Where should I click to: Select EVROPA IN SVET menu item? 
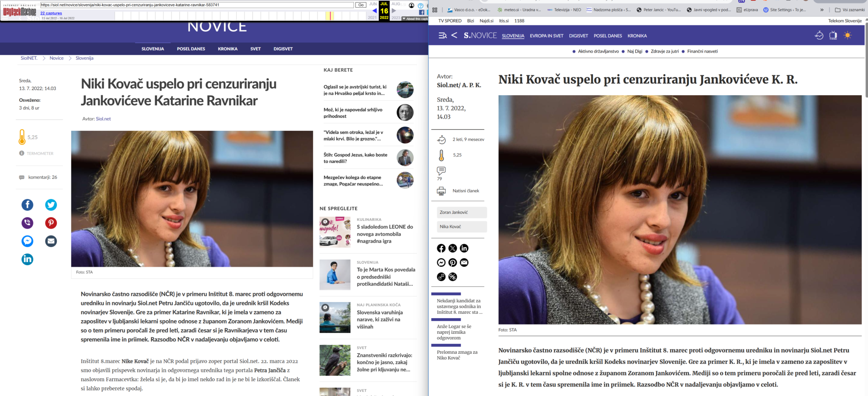[x=546, y=36]
